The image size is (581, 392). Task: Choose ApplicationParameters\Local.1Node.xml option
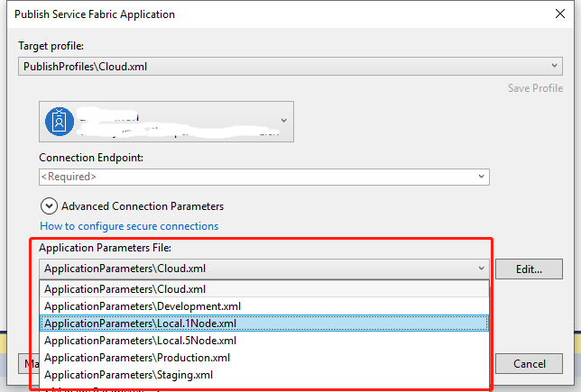click(x=263, y=324)
